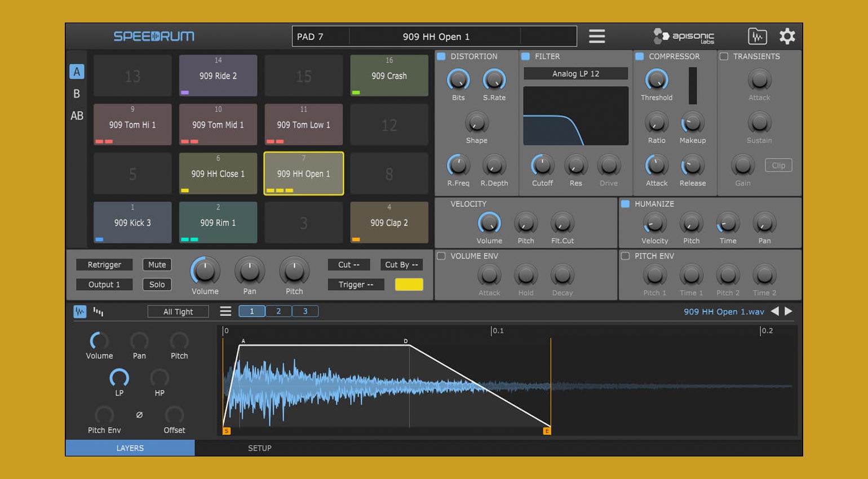Click the yellow pad color swatch
868x479 pixels.
(x=409, y=285)
